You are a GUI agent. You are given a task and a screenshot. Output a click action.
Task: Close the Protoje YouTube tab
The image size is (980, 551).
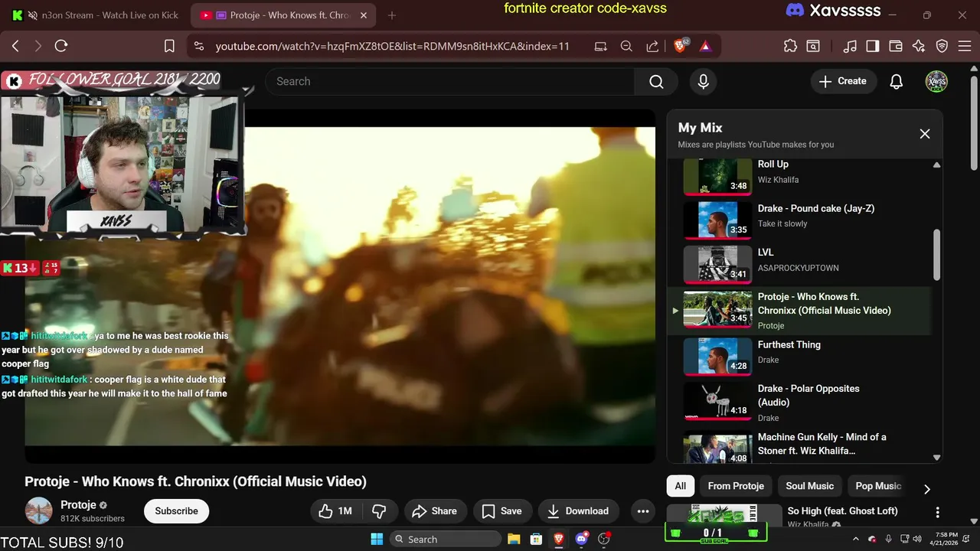(364, 15)
